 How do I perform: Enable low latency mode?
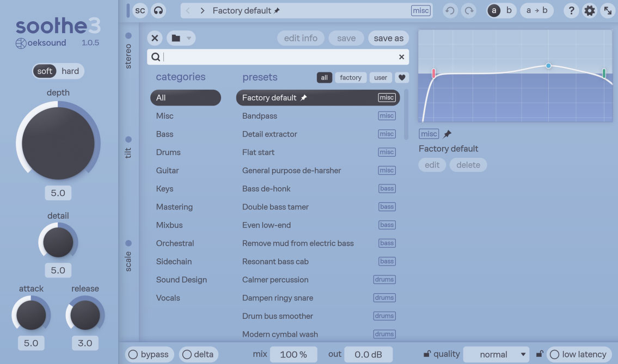pos(579,354)
